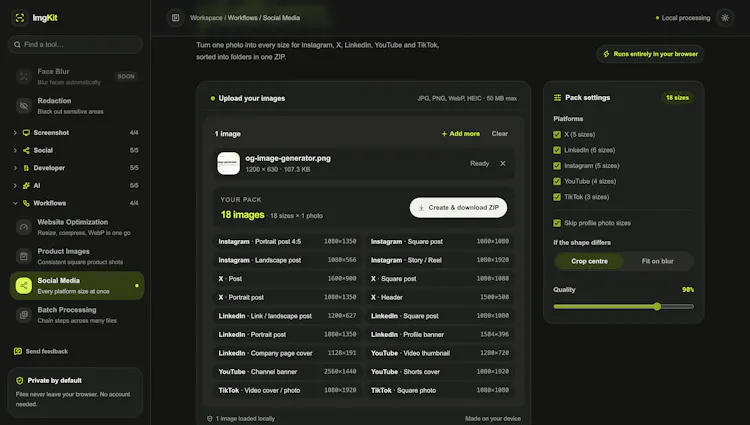The width and height of the screenshot is (750, 425).
Task: Click Instagram Portrait post 4:5 row
Action: coord(287,241)
